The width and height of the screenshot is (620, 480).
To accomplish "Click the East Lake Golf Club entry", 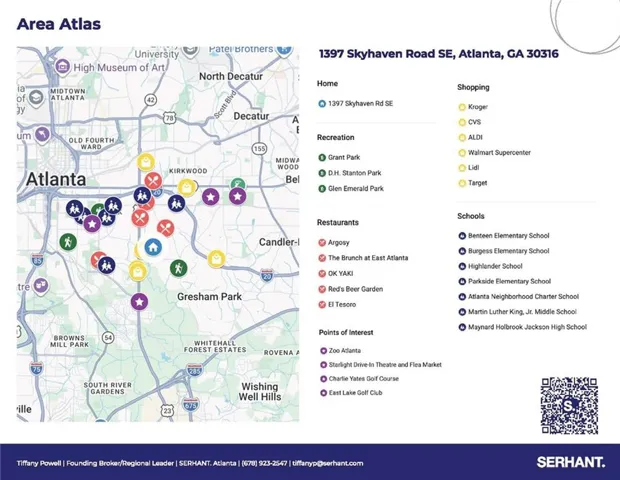I will pos(355,393).
